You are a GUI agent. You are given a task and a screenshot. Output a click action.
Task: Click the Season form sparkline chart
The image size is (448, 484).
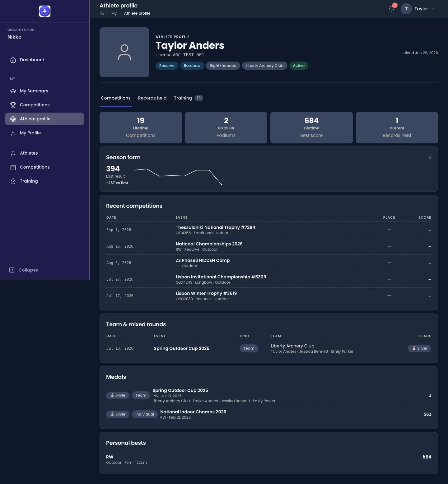pyautogui.click(x=178, y=177)
